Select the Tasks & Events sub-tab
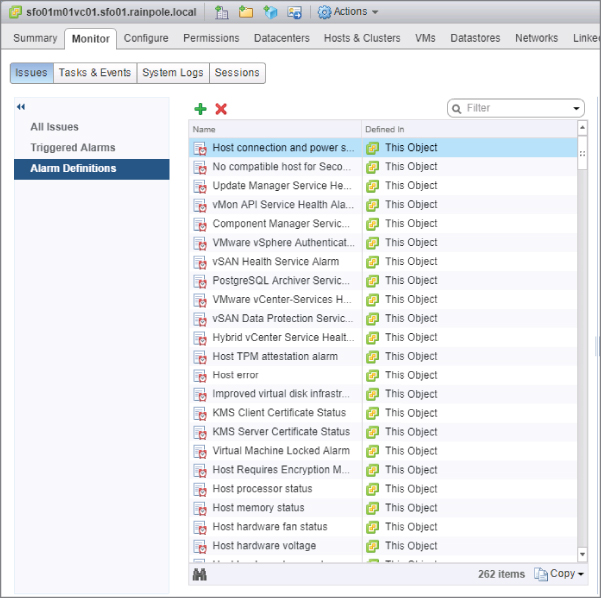Screen dimensions: 601x598 (x=95, y=73)
